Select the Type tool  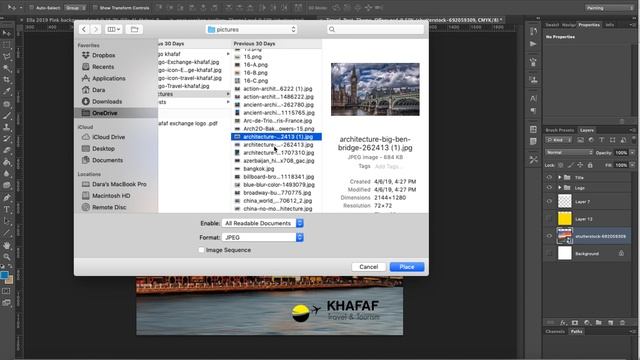click(7, 209)
